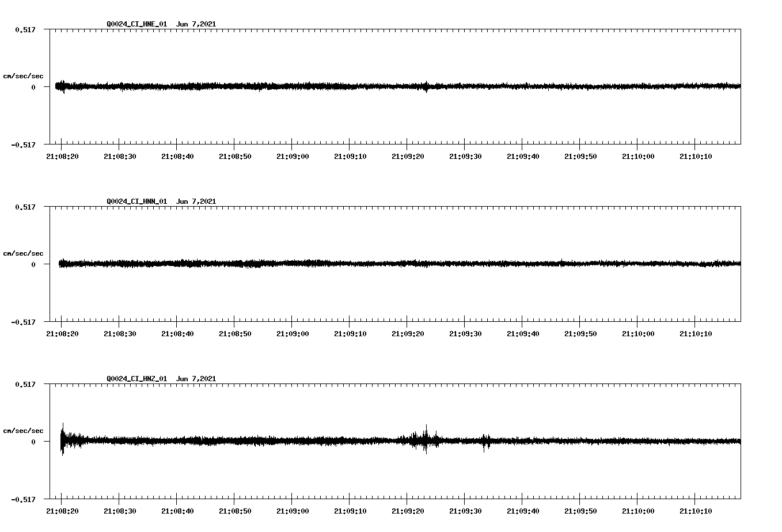
Task: Click 21:10:00 label on HNZ plot axis
Action: (638, 511)
